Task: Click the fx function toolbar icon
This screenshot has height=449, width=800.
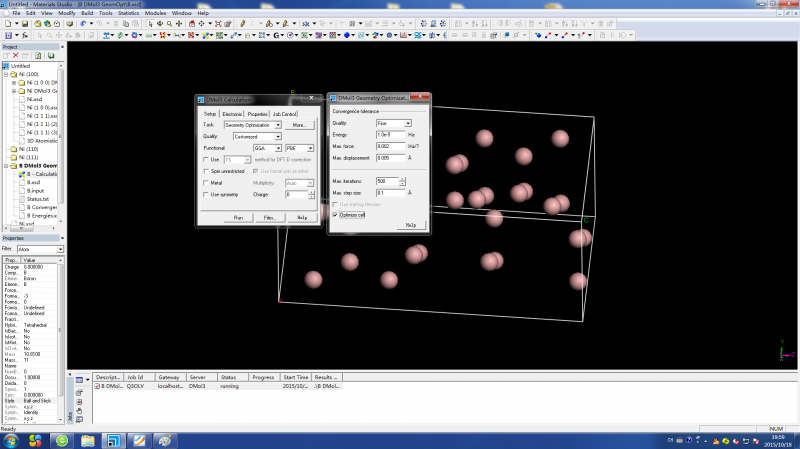Action: 24,35
